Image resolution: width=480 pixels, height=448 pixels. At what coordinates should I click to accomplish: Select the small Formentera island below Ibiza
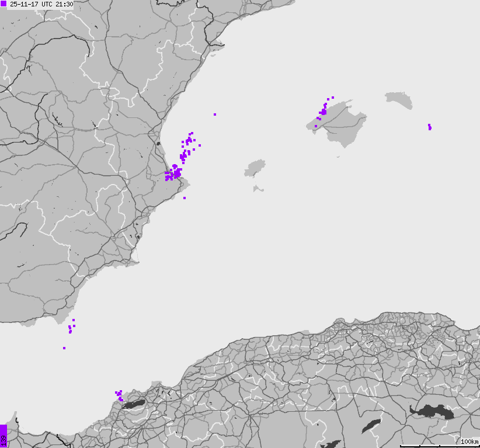257,189
